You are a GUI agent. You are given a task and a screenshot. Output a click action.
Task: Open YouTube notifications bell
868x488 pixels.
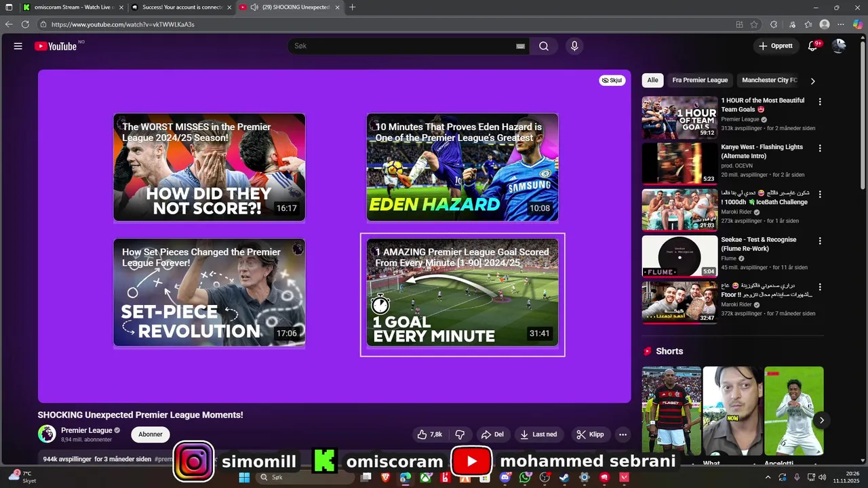[x=812, y=46]
